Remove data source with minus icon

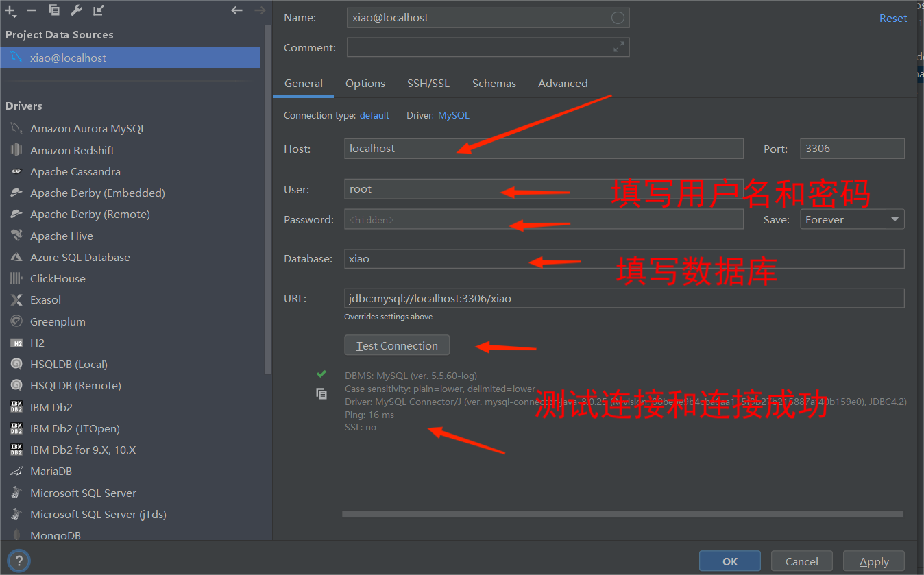click(x=32, y=10)
